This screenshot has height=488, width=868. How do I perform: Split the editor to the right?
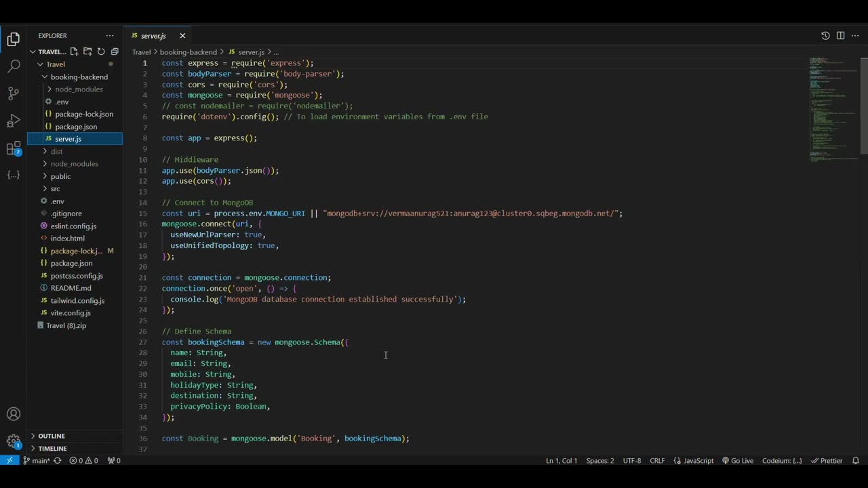tap(840, 35)
